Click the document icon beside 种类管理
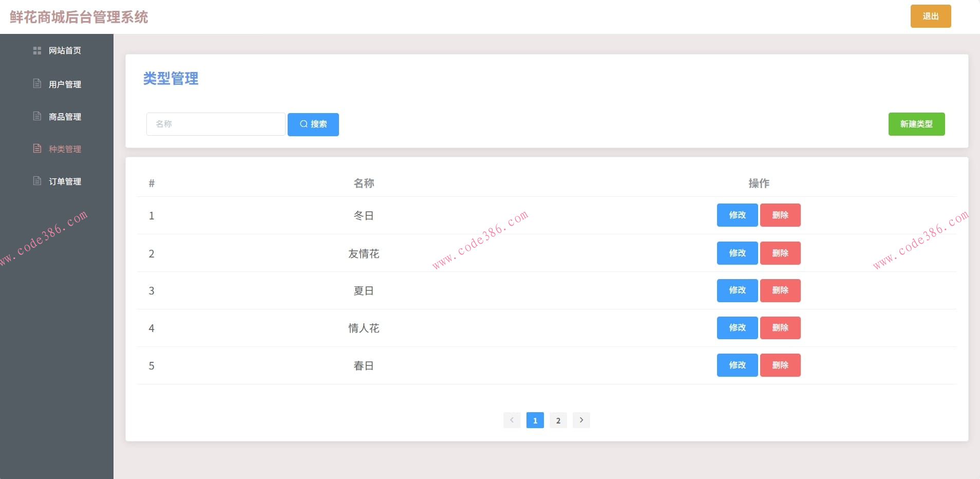The width and height of the screenshot is (980, 479). (37, 148)
